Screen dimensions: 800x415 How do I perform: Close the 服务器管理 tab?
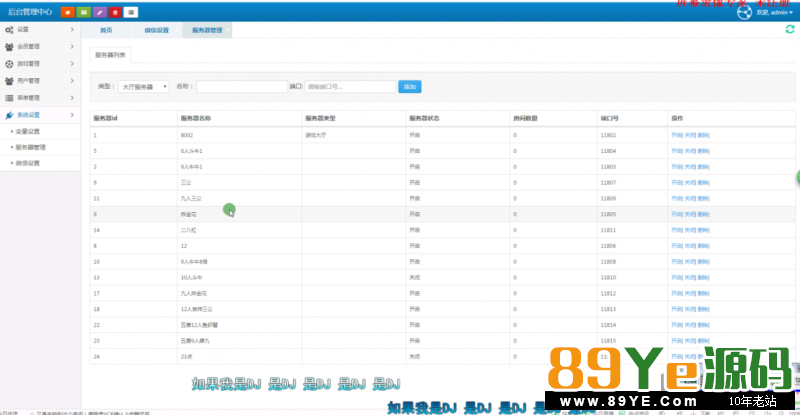click(x=230, y=30)
